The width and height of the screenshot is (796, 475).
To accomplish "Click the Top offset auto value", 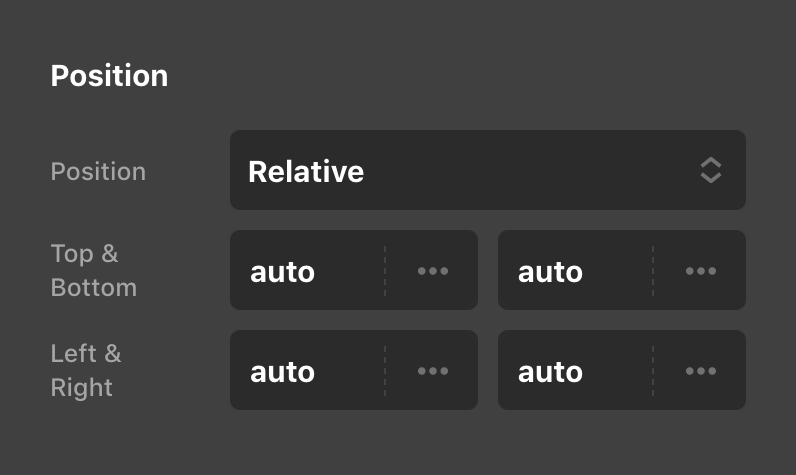I will (x=283, y=271).
